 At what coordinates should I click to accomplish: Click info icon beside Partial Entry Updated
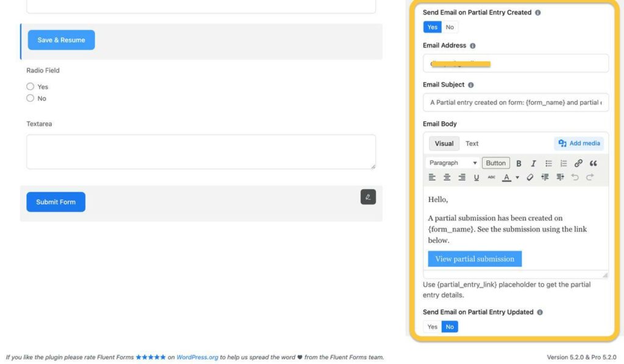[540, 312]
